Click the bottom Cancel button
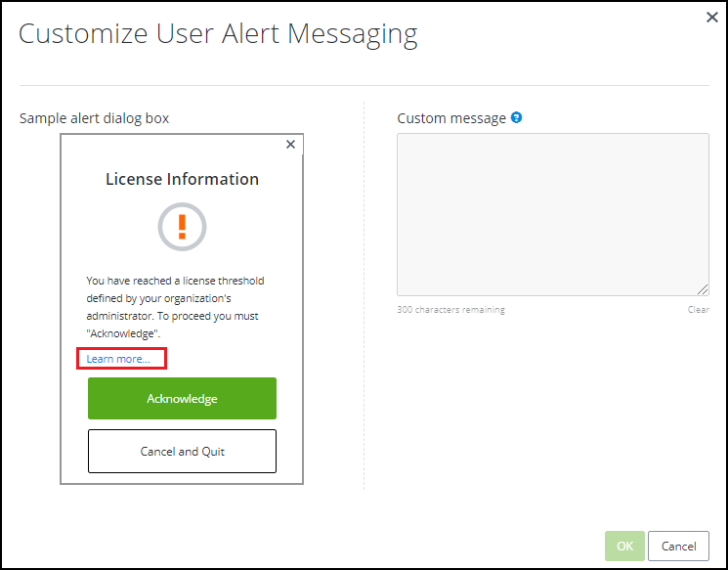The image size is (728, 570). click(678, 546)
